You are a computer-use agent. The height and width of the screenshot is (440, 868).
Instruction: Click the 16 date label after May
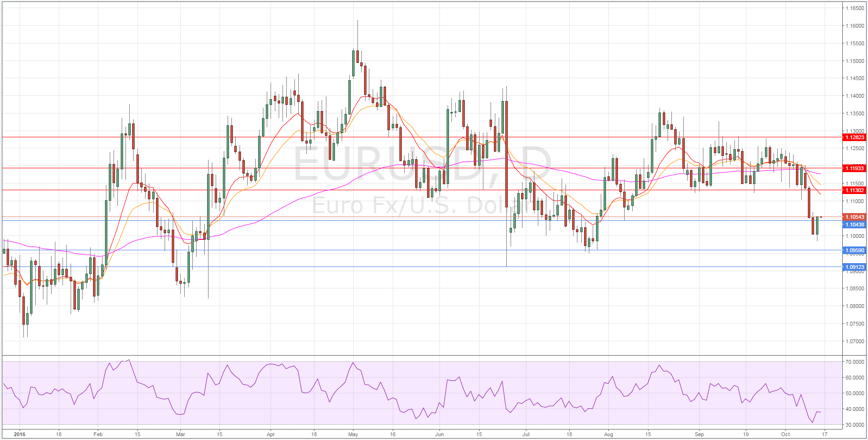(392, 434)
